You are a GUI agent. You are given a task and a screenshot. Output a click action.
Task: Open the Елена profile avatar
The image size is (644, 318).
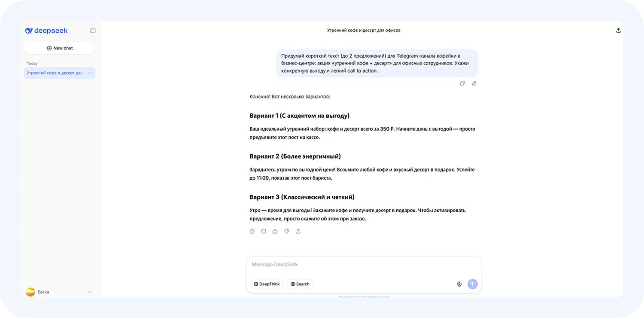(30, 292)
